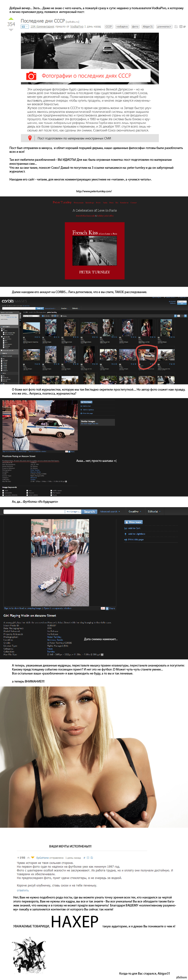Click the Add to Lightbox icon
This screenshot has height=980, width=188.
tap(125, 534)
